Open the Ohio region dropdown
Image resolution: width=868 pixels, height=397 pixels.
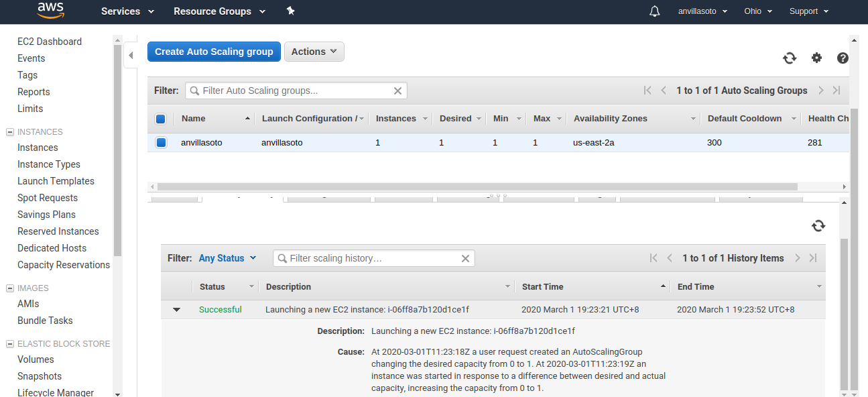(x=758, y=11)
